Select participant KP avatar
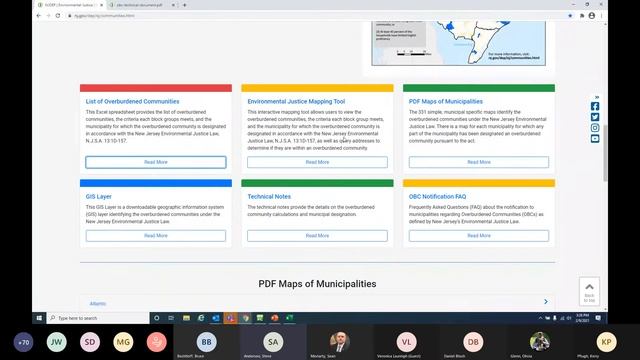 607,342
